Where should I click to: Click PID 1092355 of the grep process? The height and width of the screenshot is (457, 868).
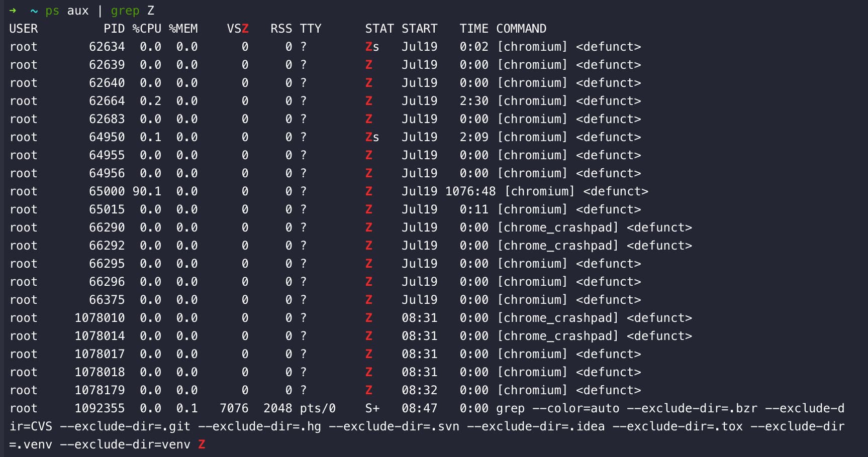pos(100,408)
